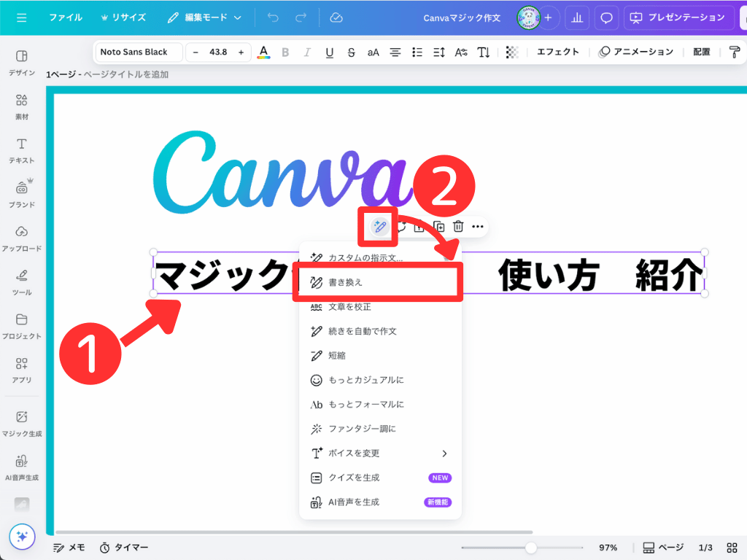
Task: Open the アプリ sidebar panel
Action: [22, 370]
